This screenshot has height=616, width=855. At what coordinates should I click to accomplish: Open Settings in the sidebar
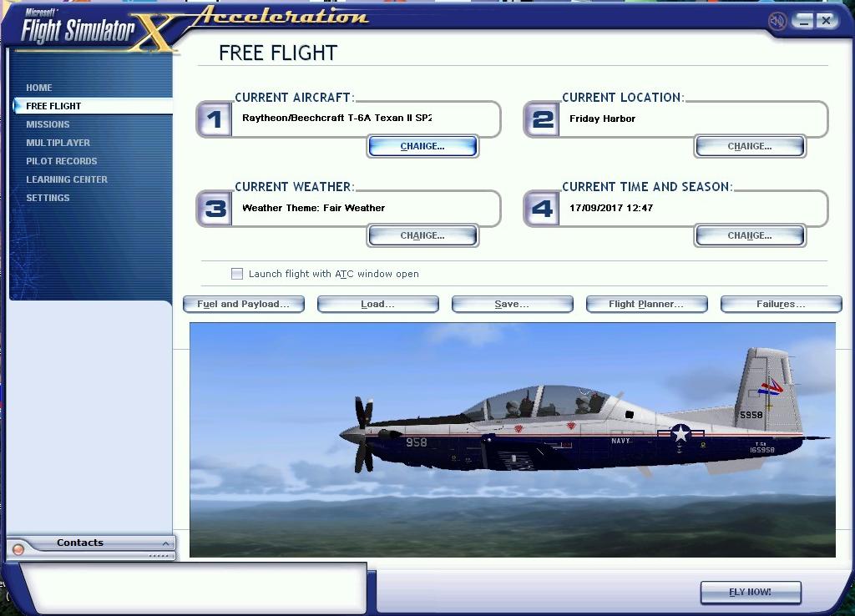(x=48, y=198)
